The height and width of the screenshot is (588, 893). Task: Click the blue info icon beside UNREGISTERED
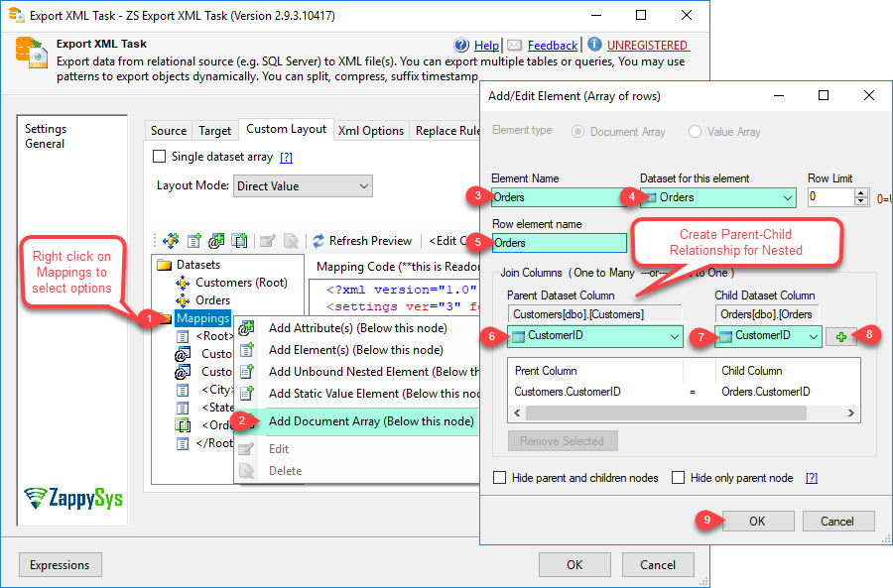click(x=594, y=45)
